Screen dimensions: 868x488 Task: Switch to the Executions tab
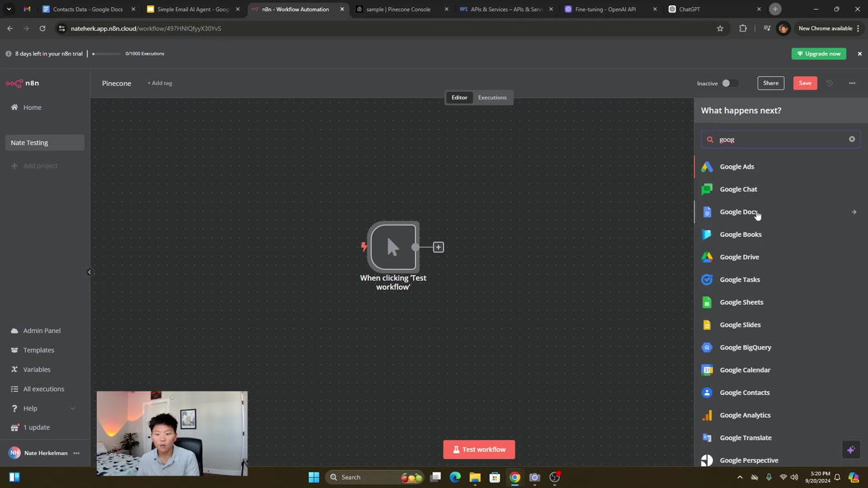point(492,97)
